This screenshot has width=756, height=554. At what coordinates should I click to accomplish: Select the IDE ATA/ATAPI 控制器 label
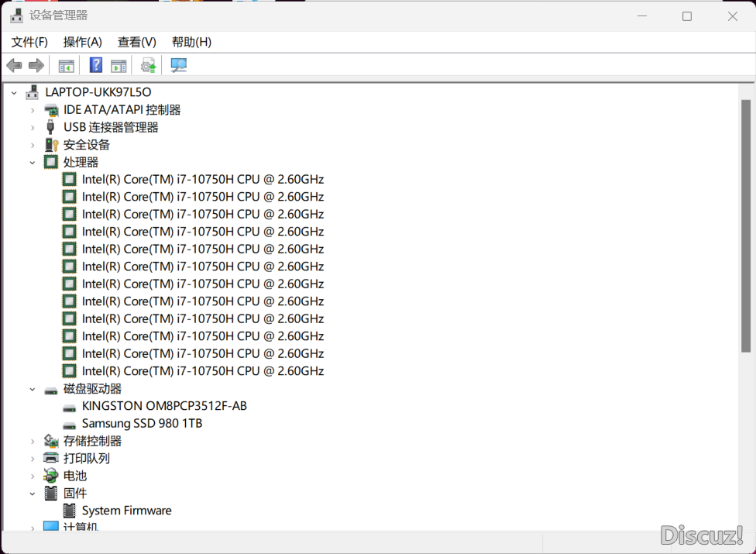coord(122,110)
